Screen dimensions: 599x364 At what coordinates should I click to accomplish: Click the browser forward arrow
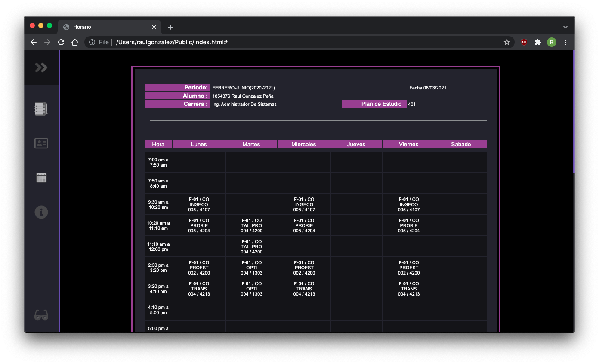47,42
